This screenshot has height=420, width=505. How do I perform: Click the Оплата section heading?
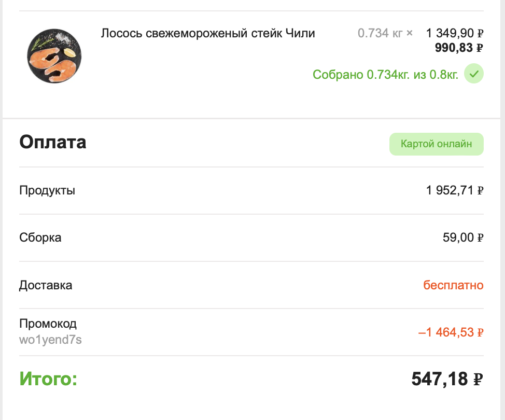tap(53, 142)
